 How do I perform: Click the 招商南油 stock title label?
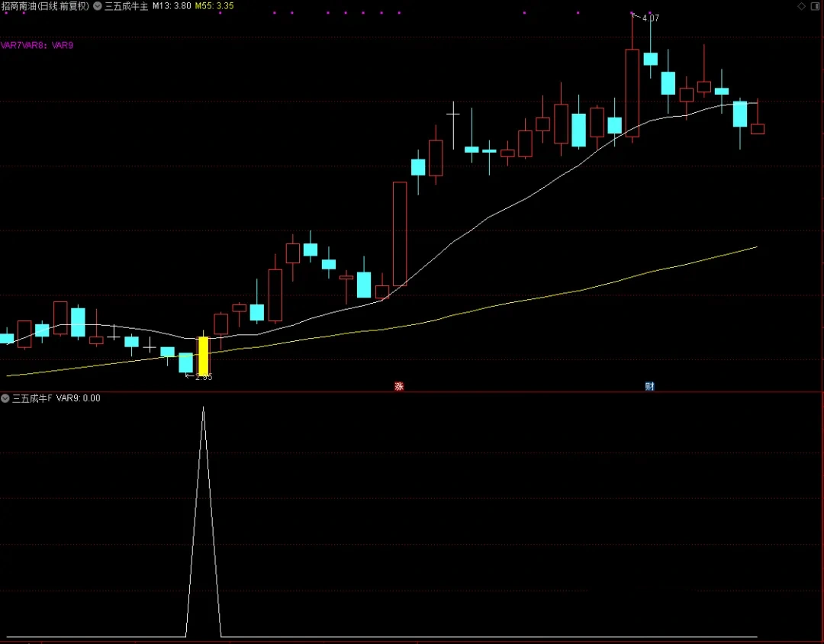click(x=46, y=6)
